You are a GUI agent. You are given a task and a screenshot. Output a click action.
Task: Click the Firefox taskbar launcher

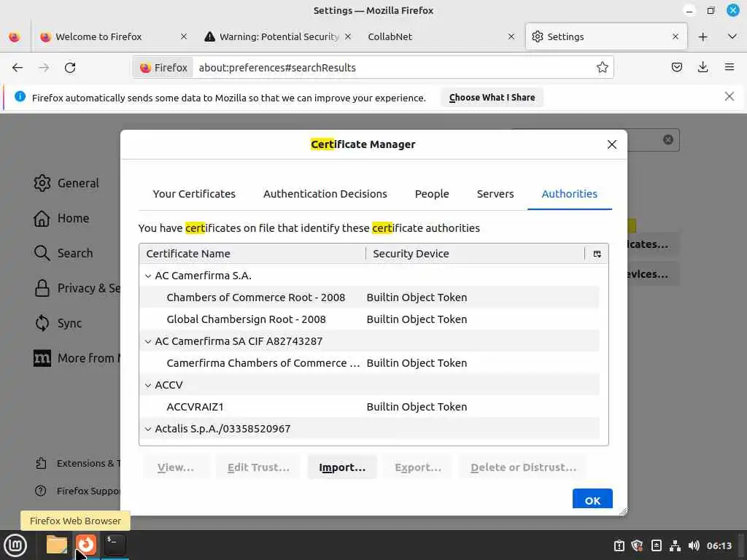[86, 545]
